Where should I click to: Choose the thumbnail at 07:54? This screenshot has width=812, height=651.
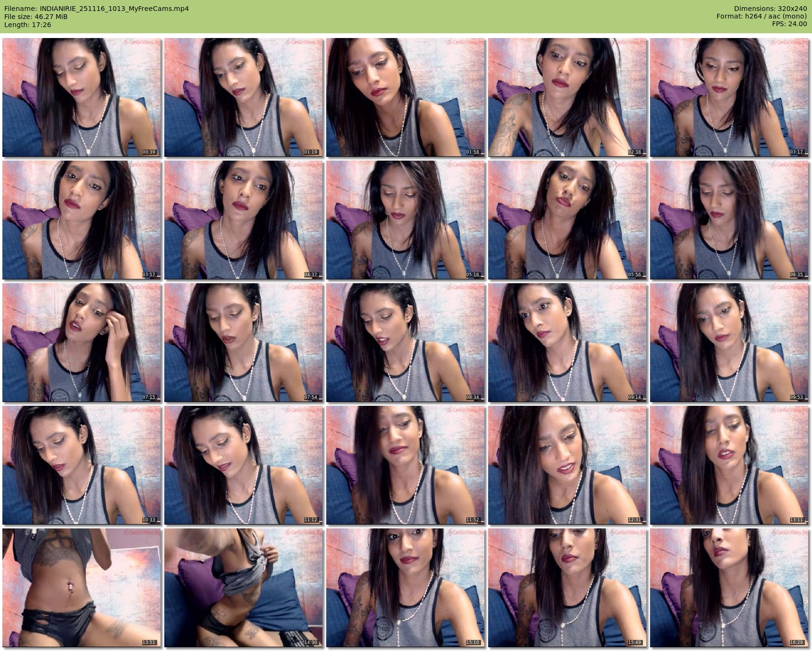(244, 343)
